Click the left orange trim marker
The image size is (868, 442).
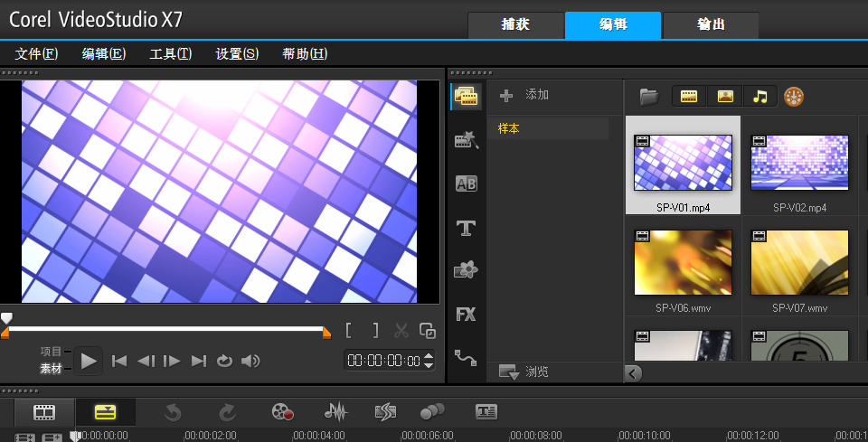pos(5,333)
